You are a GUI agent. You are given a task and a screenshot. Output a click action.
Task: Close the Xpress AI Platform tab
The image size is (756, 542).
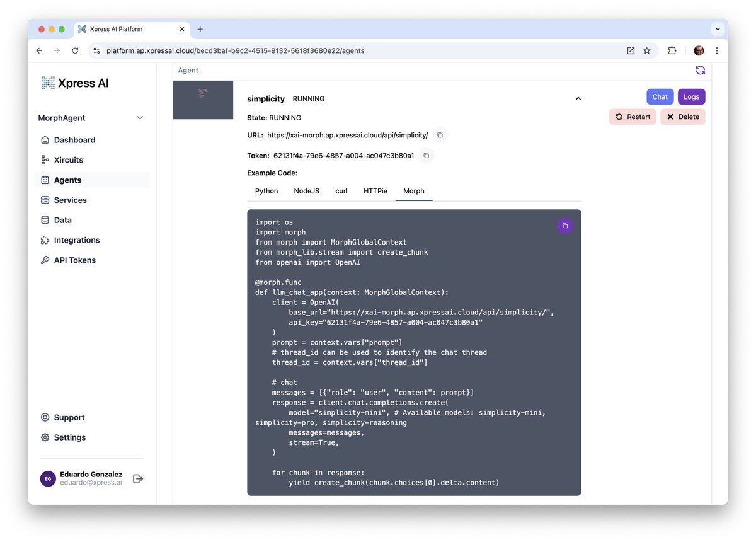click(181, 29)
